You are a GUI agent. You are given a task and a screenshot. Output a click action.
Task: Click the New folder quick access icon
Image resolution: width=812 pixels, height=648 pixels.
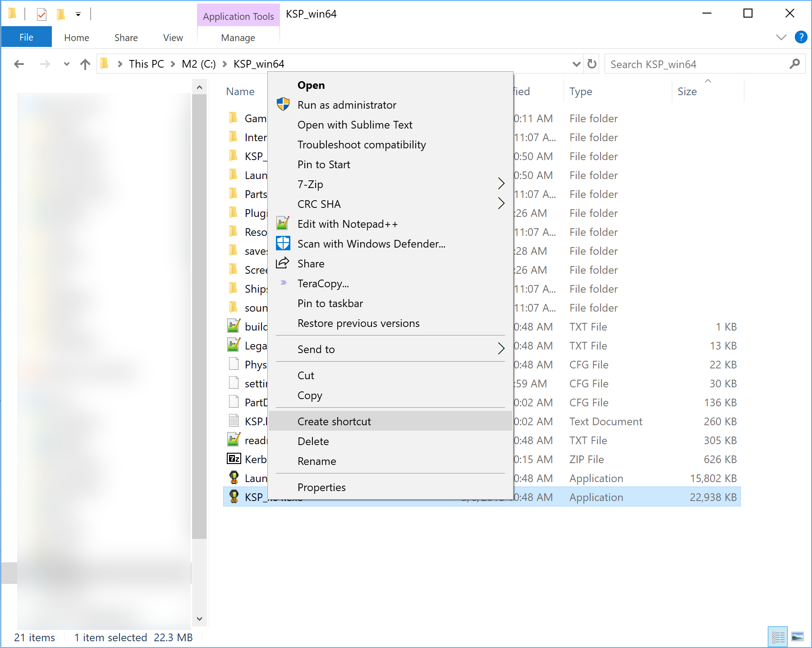tap(61, 14)
